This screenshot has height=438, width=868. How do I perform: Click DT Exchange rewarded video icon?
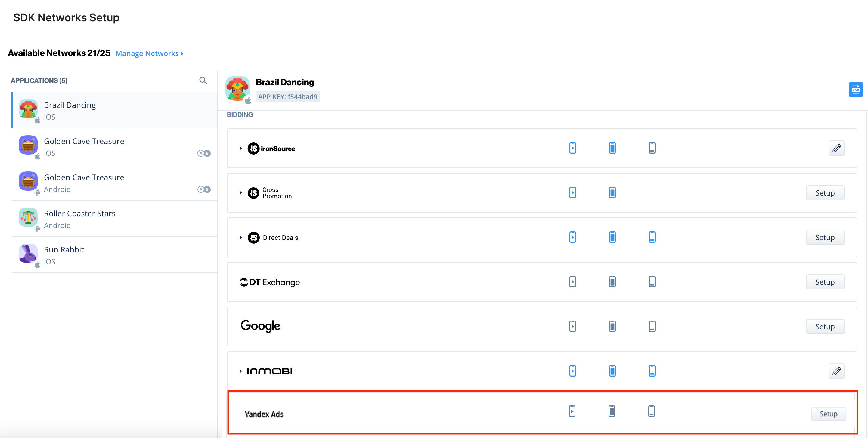572,282
